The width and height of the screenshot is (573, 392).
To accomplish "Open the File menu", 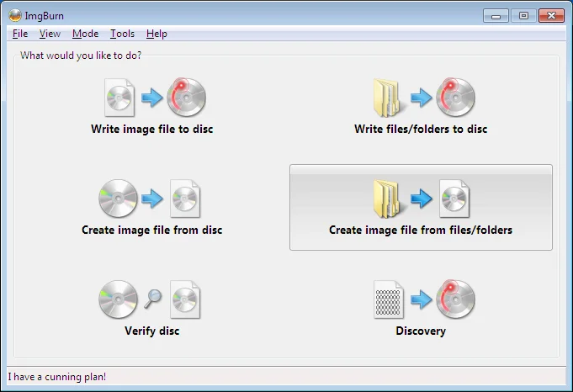I will 20,34.
